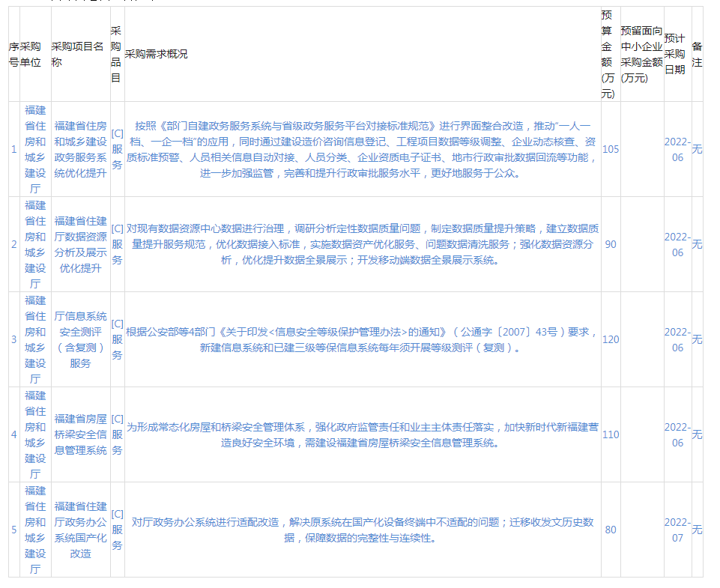
Task: Select the 110 budget cell
Action: pos(610,434)
